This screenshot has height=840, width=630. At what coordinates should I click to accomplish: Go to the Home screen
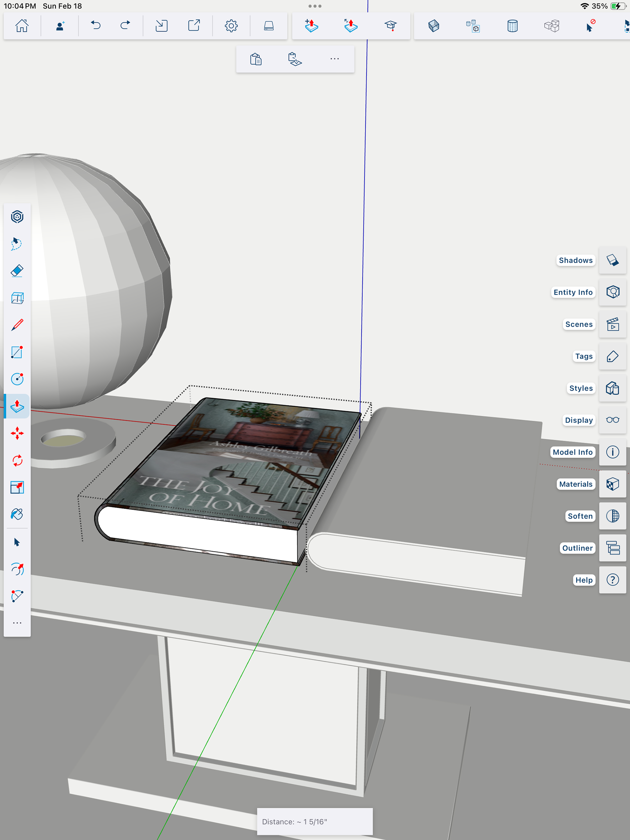click(22, 26)
